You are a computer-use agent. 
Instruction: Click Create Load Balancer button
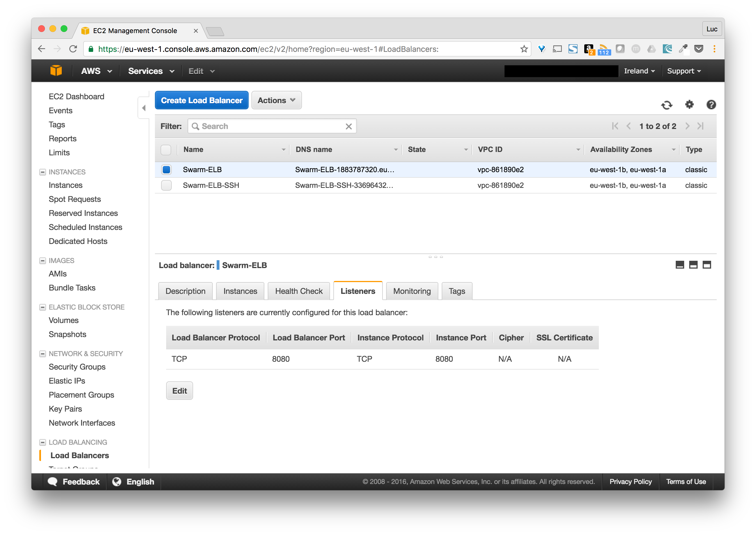click(x=201, y=100)
